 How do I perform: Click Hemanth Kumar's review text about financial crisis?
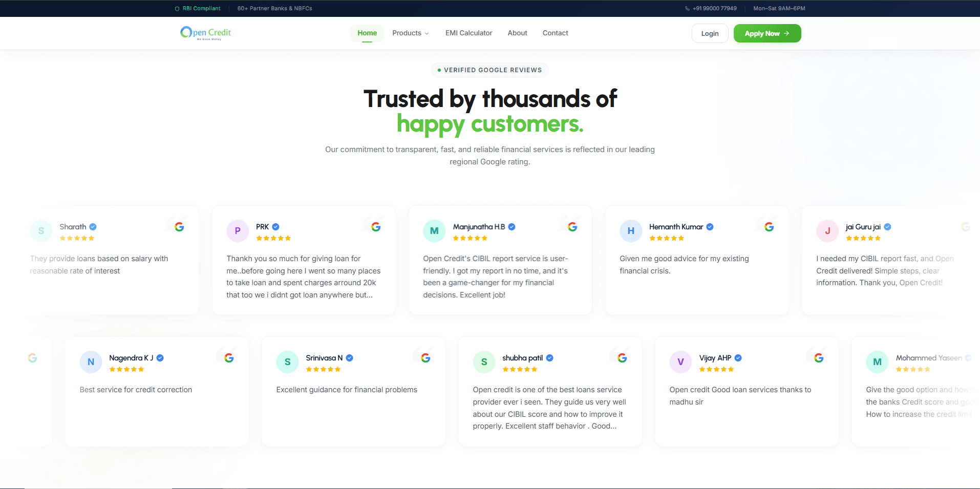(684, 265)
